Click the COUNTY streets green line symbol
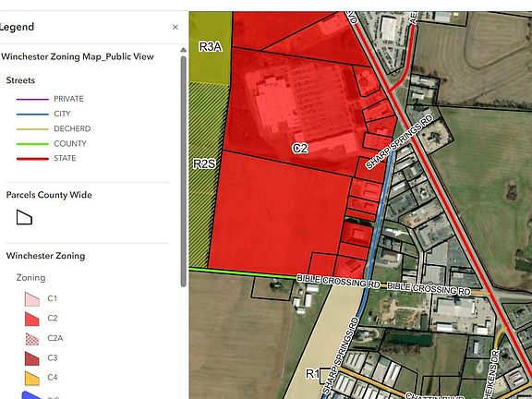This screenshot has height=399, width=532. pos(32,144)
